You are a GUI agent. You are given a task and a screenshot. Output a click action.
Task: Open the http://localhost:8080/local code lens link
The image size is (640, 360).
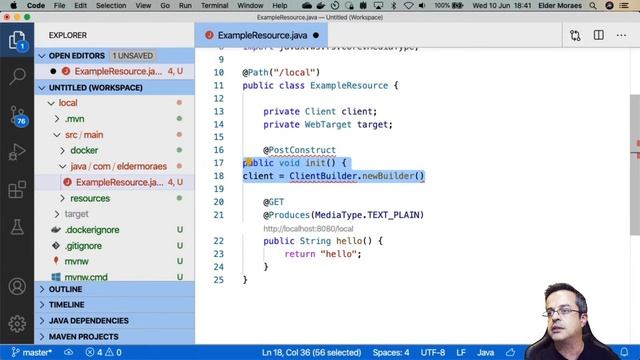pyautogui.click(x=308, y=229)
